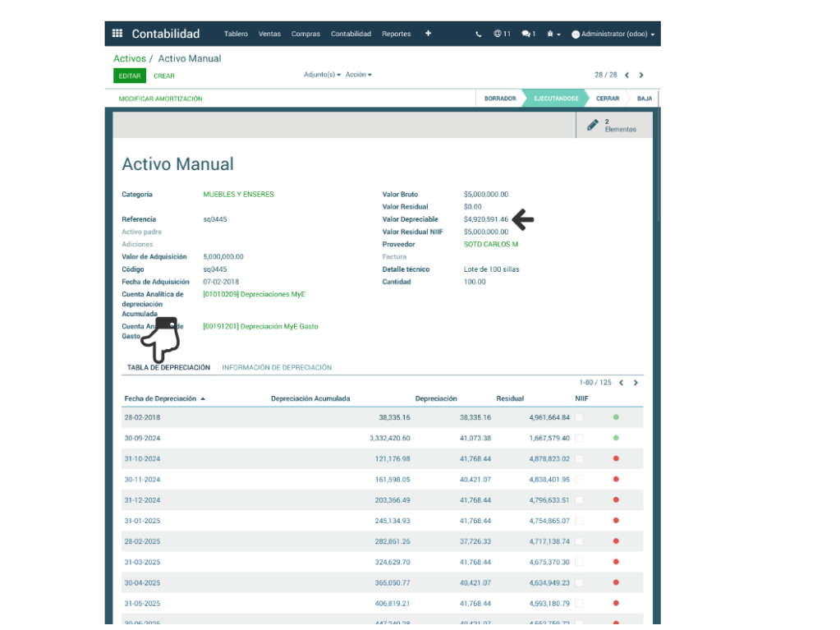Click the pencil Elementos stat button

coord(613,125)
